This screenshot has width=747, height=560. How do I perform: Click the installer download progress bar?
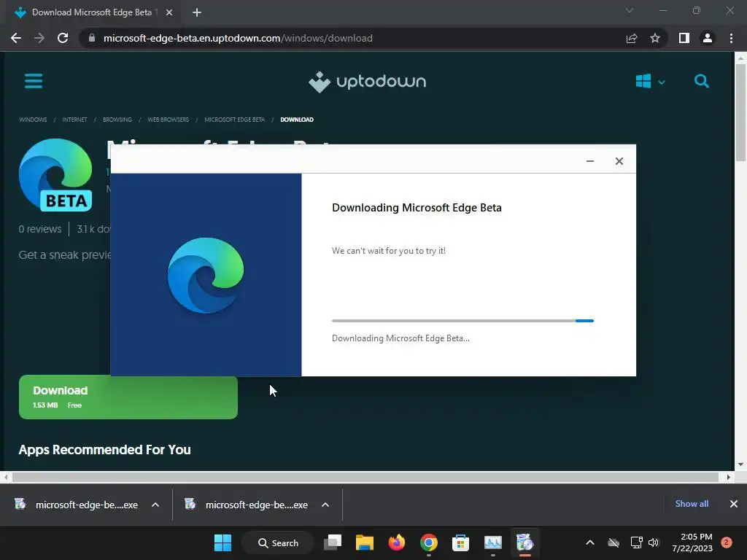click(462, 321)
